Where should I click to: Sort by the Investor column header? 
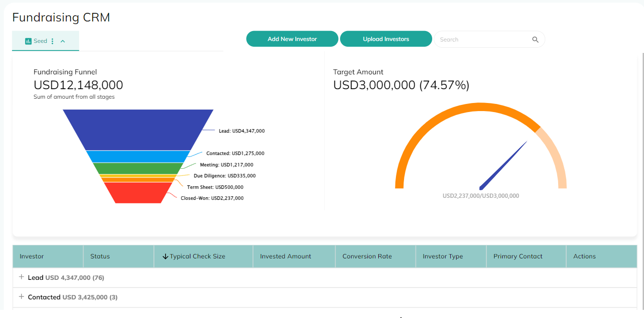coord(32,256)
